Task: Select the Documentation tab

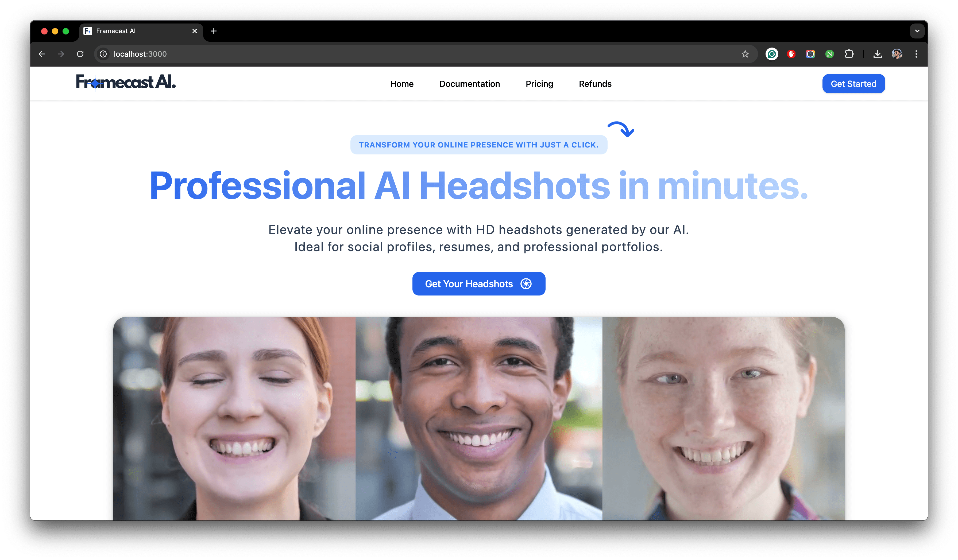Action: tap(469, 83)
